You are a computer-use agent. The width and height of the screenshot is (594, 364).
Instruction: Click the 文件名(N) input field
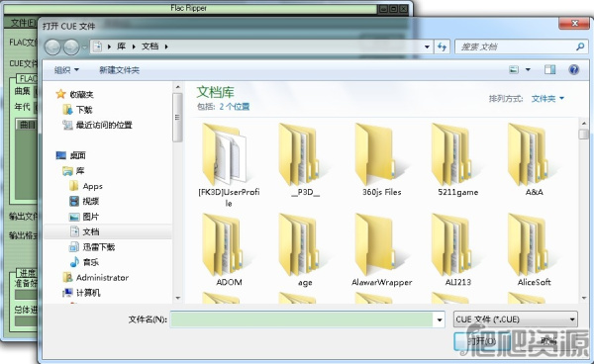(x=302, y=319)
